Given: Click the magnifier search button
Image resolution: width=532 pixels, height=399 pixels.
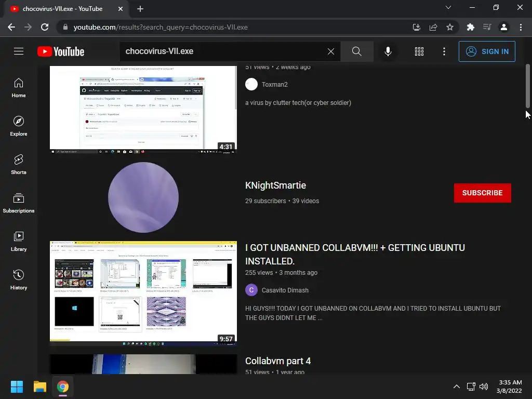Looking at the screenshot, I should pyautogui.click(x=356, y=51).
